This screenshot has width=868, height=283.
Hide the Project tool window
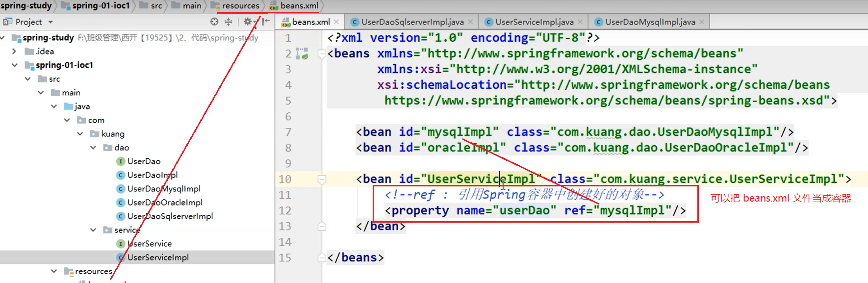(266, 22)
